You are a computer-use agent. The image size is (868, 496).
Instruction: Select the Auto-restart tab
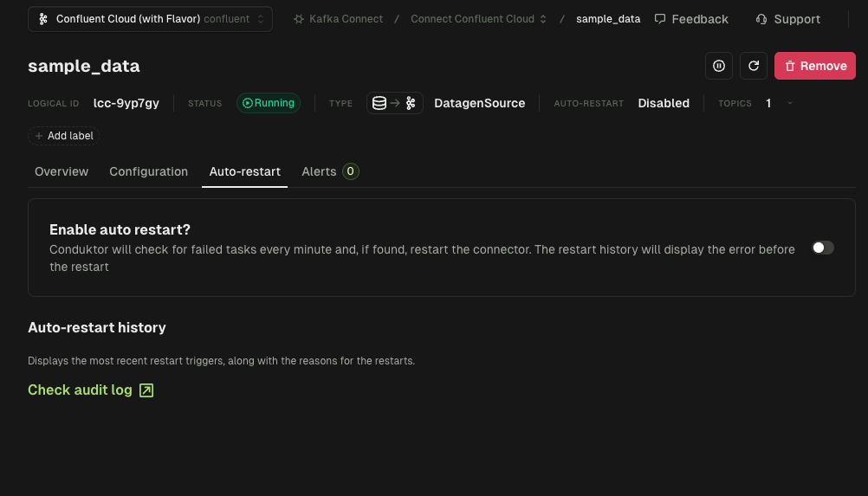(244, 171)
